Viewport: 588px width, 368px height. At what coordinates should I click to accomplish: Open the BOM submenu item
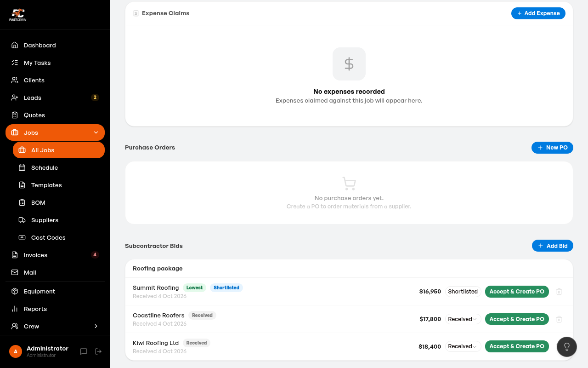pos(59,202)
